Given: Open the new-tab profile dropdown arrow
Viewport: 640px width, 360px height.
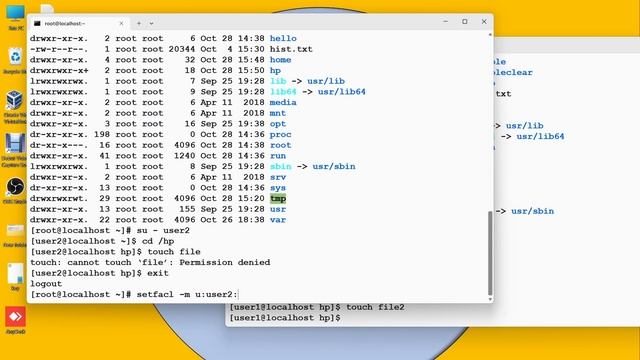Looking at the screenshot, I should 151,23.
